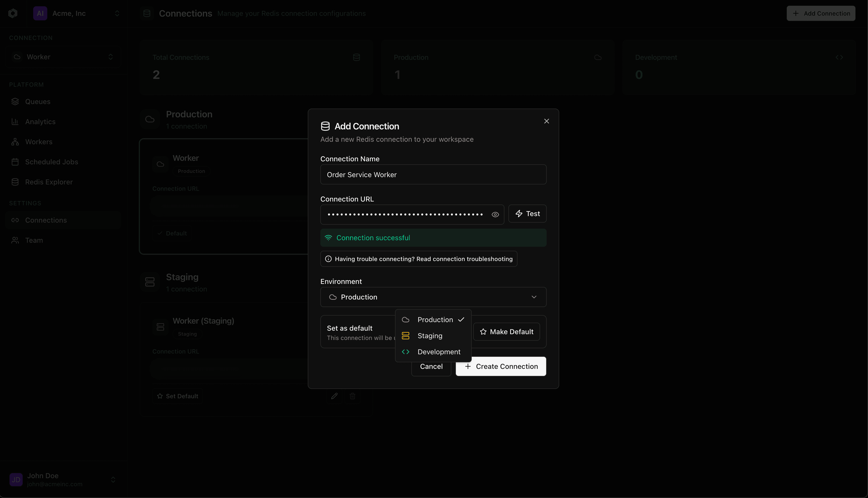
Task: Open the Workers panel
Action: 39,142
